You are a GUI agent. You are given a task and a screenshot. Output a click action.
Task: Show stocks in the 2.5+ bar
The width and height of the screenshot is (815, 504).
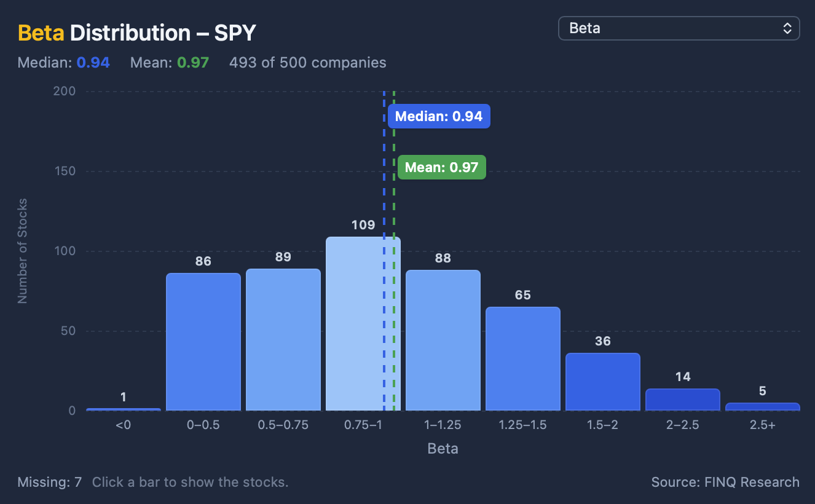(x=763, y=407)
